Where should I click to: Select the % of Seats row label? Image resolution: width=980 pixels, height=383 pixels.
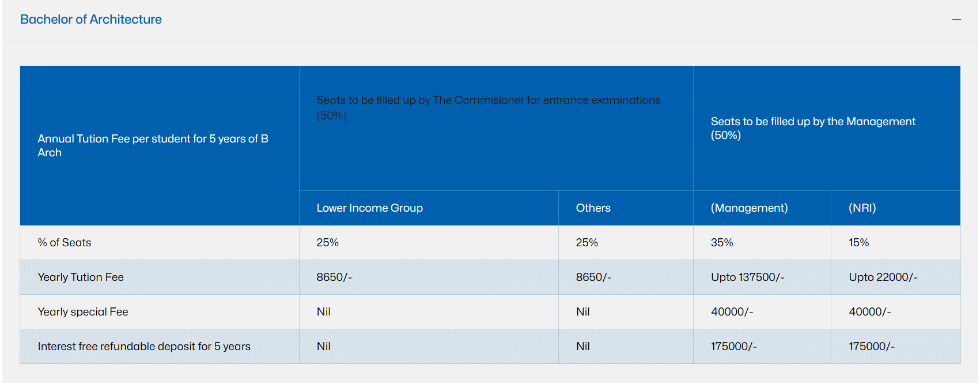coord(65,242)
